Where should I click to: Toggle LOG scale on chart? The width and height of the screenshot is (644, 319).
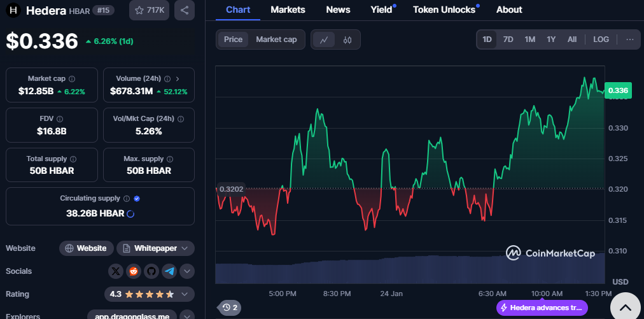pyautogui.click(x=601, y=39)
